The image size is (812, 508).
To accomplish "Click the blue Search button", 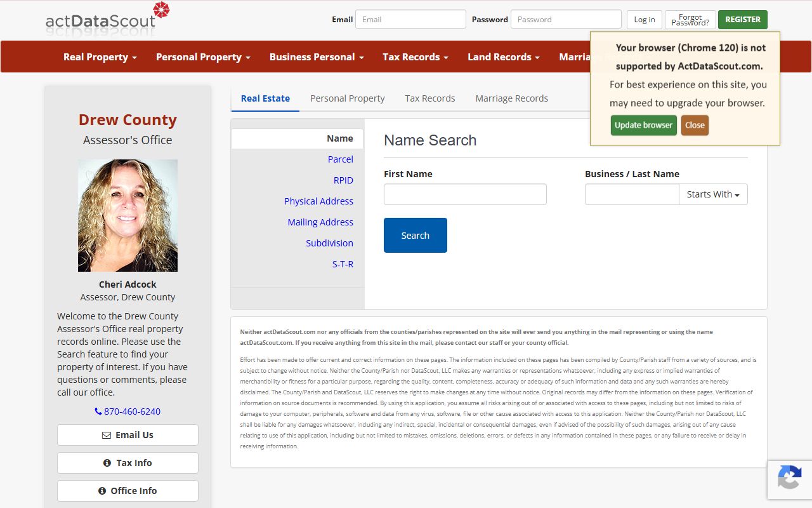I will click(416, 236).
